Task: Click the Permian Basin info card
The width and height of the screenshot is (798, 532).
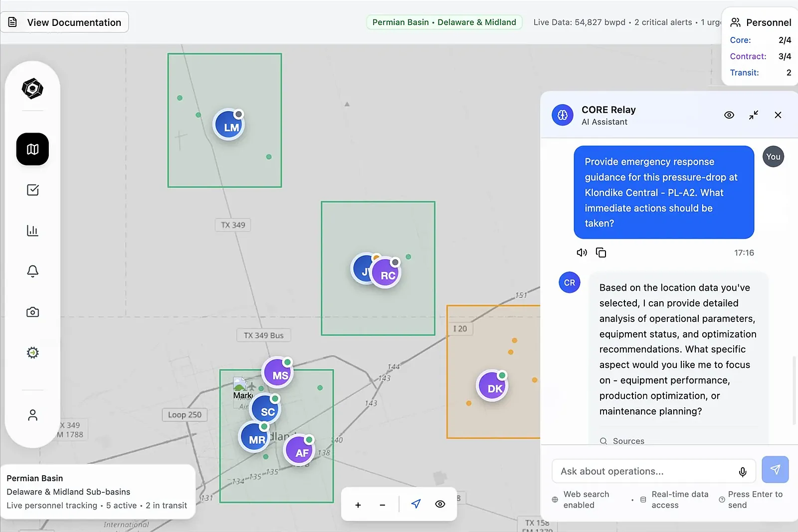Action: (97, 492)
